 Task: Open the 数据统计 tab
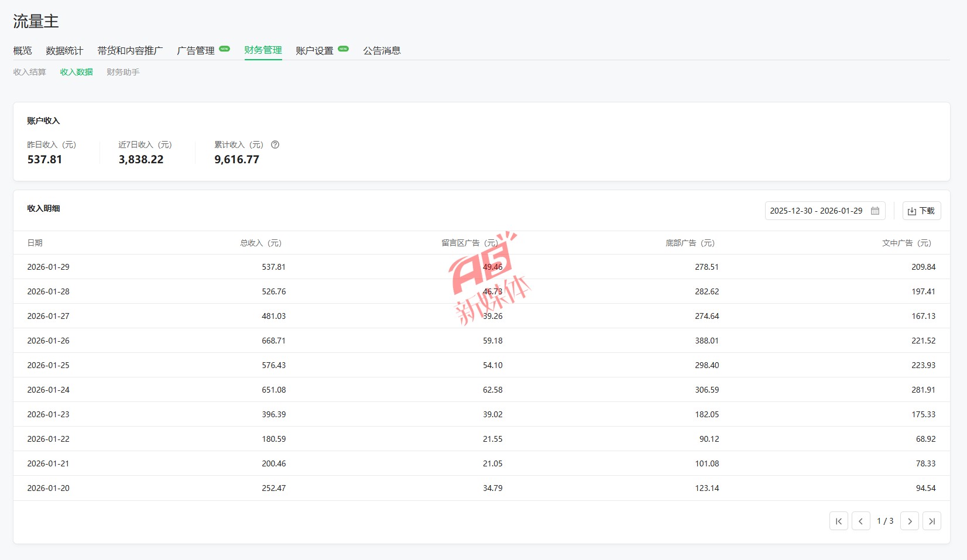[x=64, y=50]
